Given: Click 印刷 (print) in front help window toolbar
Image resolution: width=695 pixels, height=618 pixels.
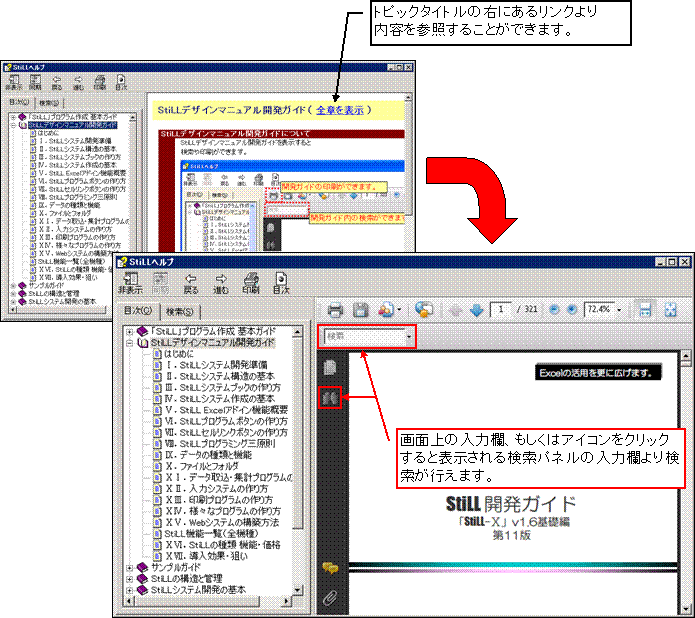Looking at the screenshot, I should tap(251, 284).
